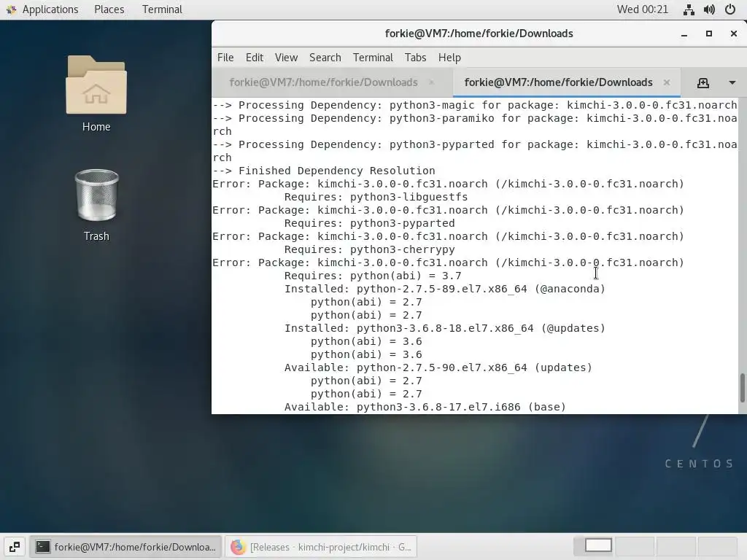Screen dimensions: 747x560
Task: Close the second terminal tab
Action: (667, 82)
